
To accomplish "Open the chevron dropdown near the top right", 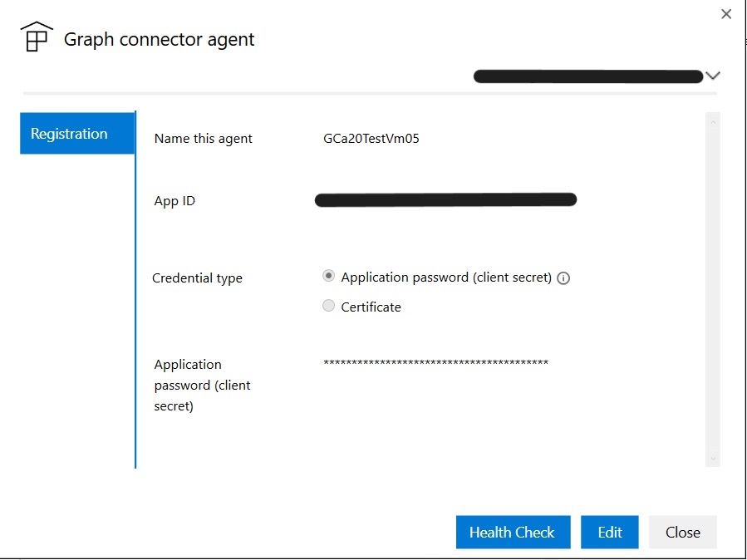I will pos(712,75).
